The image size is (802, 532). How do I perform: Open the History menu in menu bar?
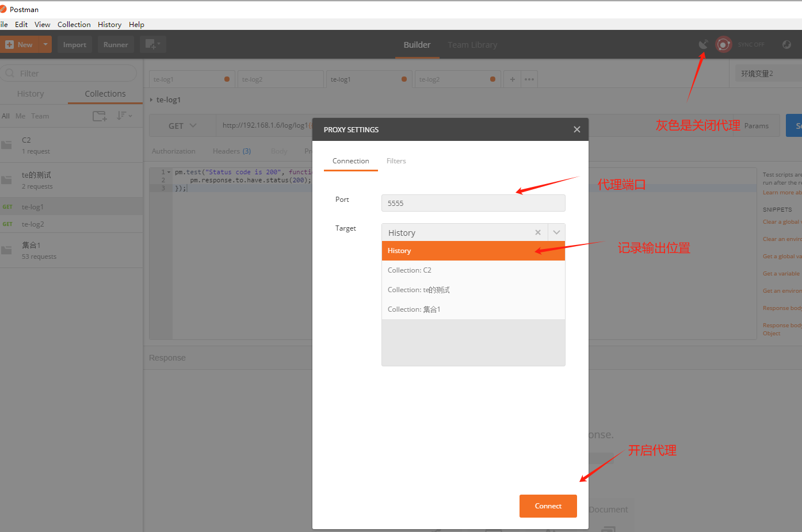pos(109,24)
